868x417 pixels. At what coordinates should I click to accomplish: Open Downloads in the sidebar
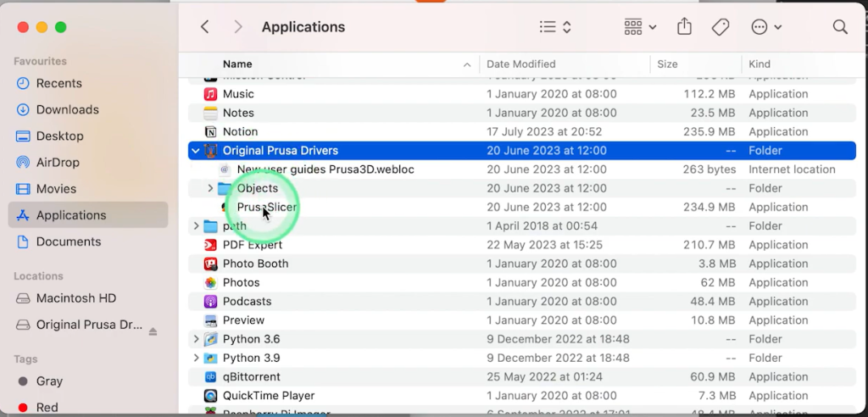[67, 109]
